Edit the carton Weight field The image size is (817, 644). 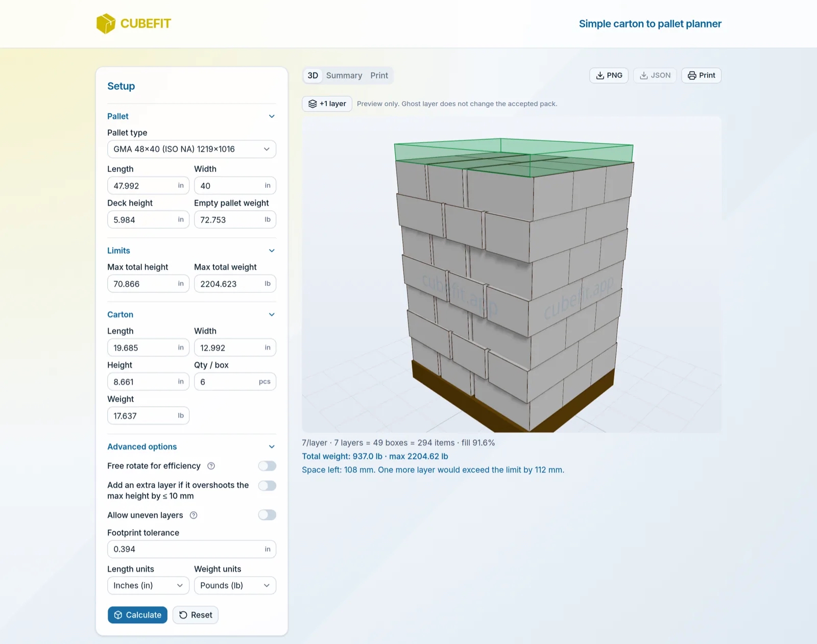tap(148, 416)
